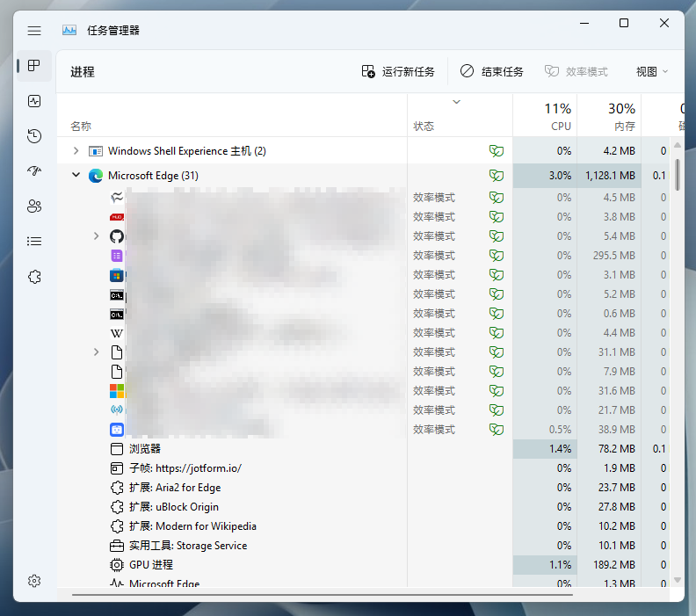
Task: Select 实用工具: Storage Service row
Action: click(x=363, y=546)
